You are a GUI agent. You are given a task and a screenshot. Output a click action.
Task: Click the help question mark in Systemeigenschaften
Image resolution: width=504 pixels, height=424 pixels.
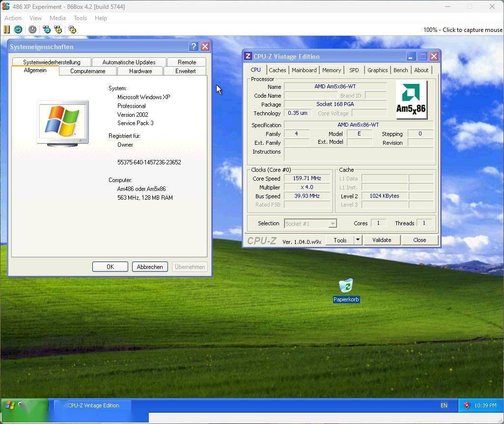click(194, 47)
